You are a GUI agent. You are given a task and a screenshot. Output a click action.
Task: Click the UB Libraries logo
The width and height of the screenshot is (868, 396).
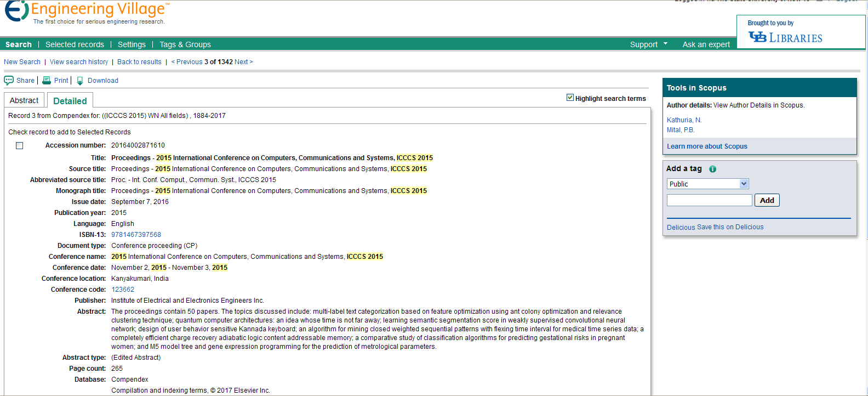(x=785, y=37)
